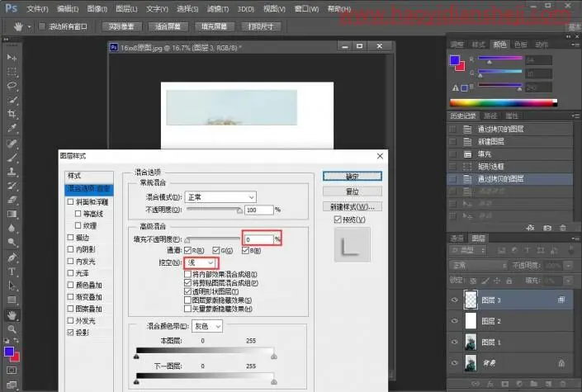Select the Eyedropper tool
The height and width of the screenshot is (392, 582).
(x=12, y=129)
